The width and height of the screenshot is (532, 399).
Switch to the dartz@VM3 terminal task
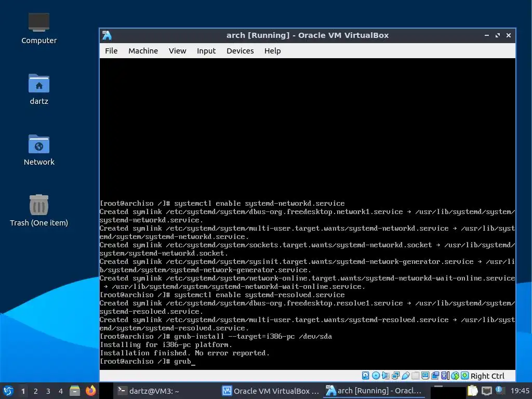pos(165,391)
